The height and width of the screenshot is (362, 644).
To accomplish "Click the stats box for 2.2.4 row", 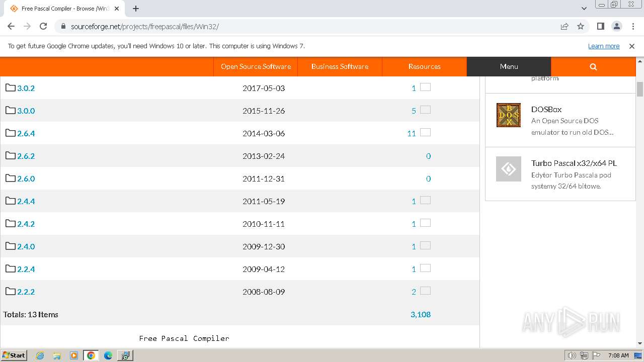I will (x=425, y=268).
